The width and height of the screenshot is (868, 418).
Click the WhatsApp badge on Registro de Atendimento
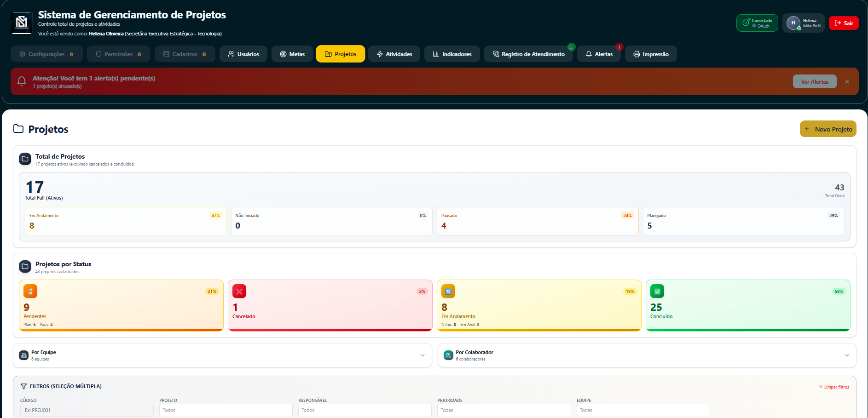pyautogui.click(x=572, y=47)
